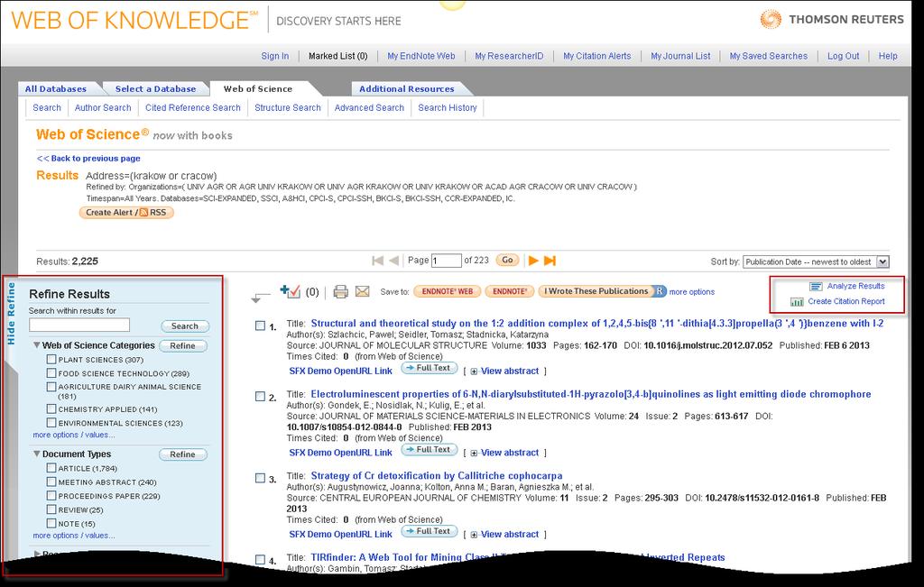The height and width of the screenshot is (587, 924).
Task: Switch to the All Databases tab
Action: [x=55, y=89]
